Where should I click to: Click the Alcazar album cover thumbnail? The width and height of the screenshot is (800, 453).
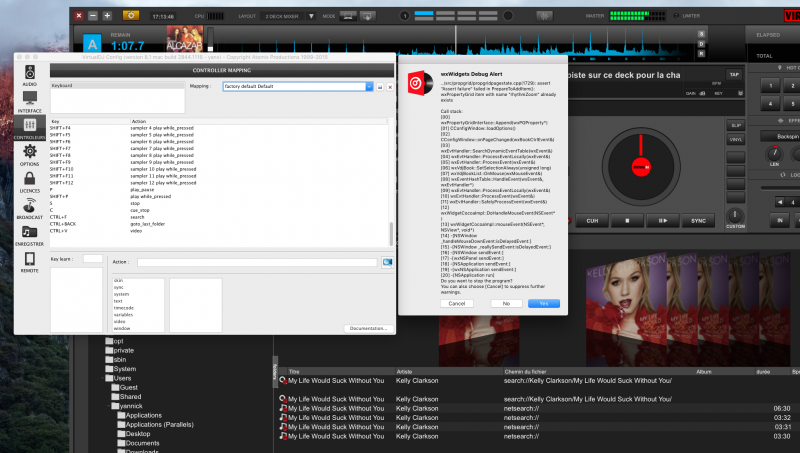(184, 39)
